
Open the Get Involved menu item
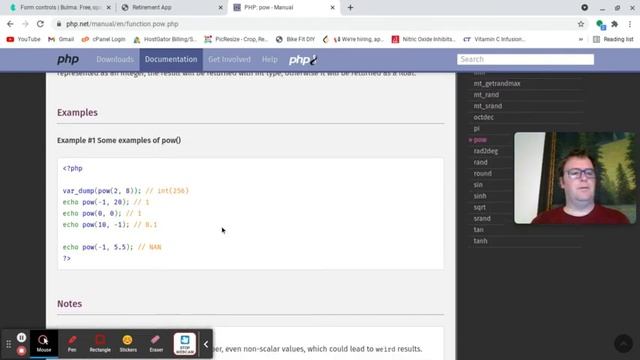pos(229,60)
